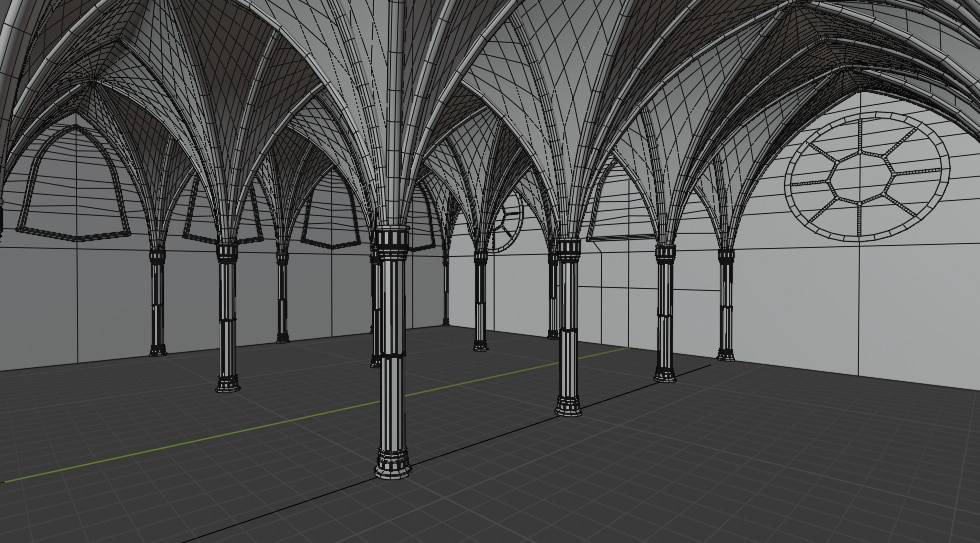The image size is (980, 543).
Task: Select the leftmost pointed arch window frame
Action: (72, 182)
